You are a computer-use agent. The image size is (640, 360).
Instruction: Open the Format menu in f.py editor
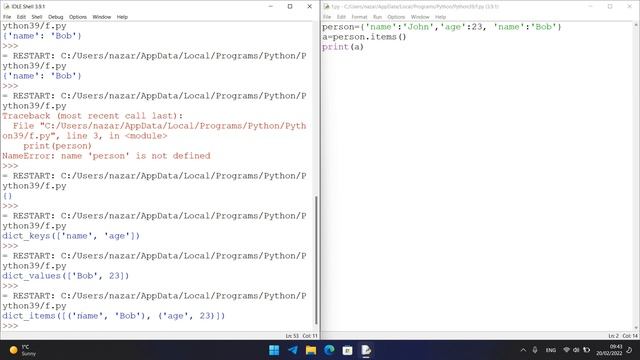359,17
